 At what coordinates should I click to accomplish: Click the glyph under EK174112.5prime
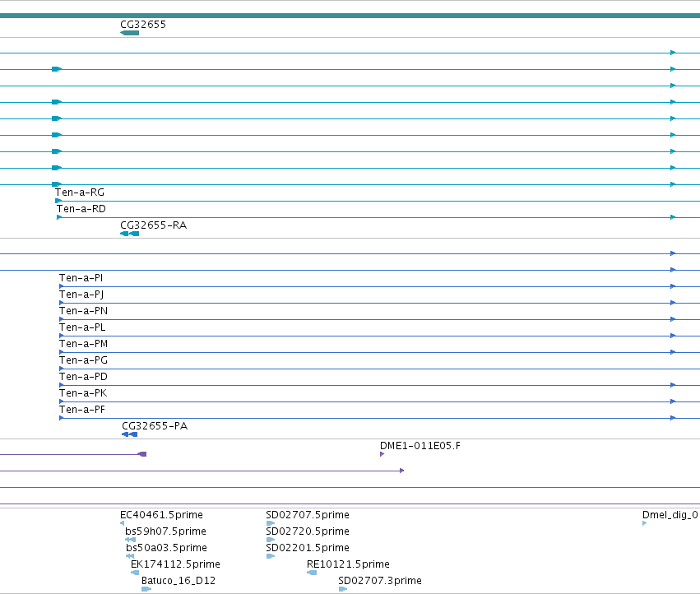pyautogui.click(x=135, y=573)
